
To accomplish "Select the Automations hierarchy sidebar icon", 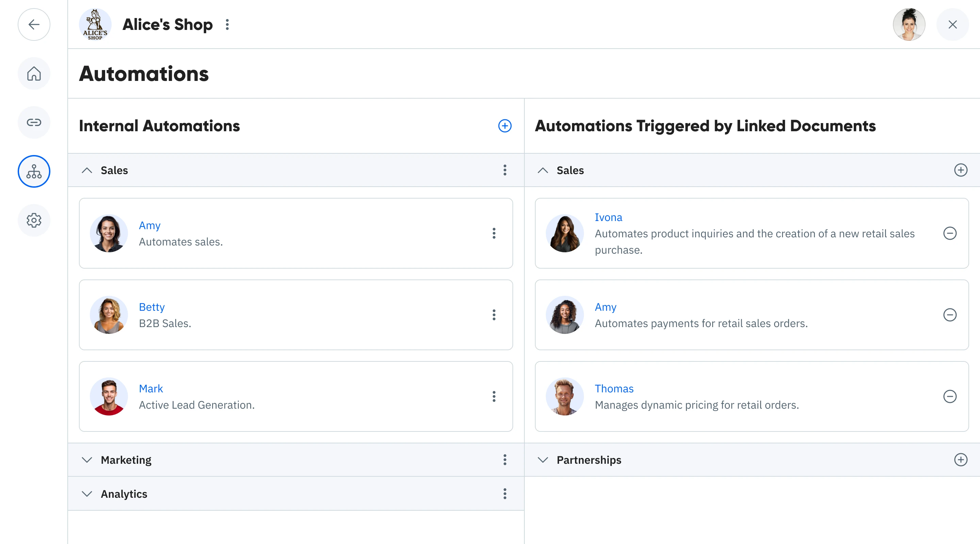I will click(34, 171).
